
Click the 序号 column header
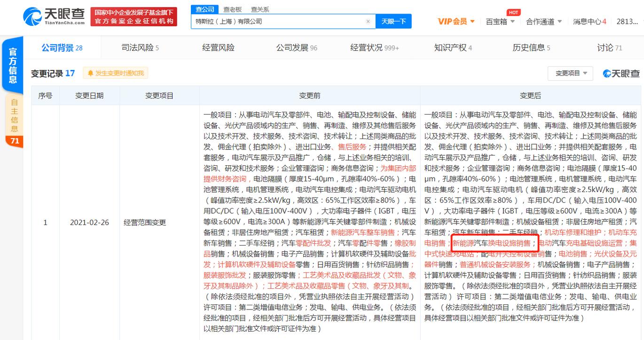tap(45, 95)
